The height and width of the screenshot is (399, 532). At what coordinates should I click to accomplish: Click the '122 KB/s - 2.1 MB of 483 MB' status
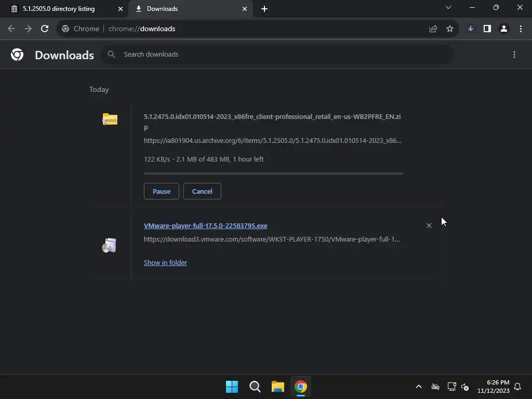[x=204, y=159]
